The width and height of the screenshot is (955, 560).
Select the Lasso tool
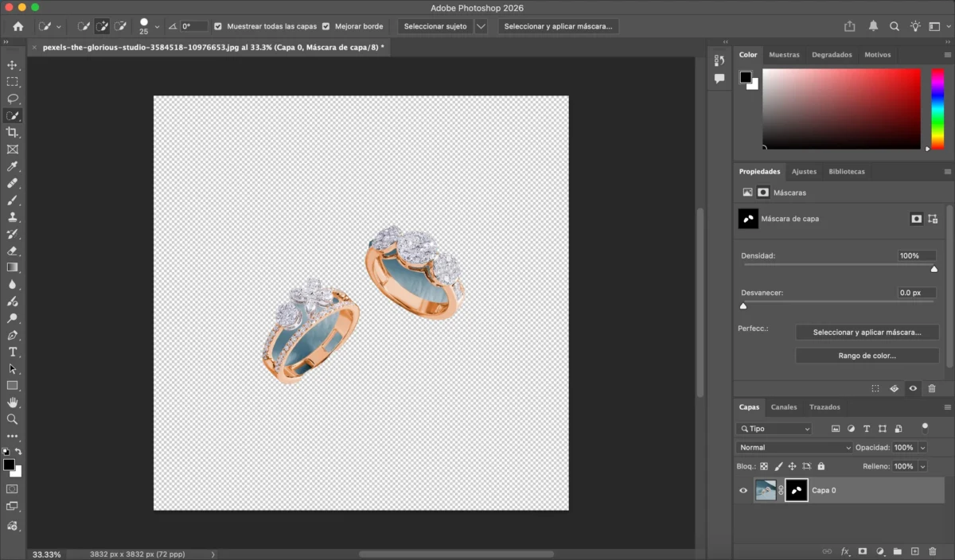pyautogui.click(x=13, y=99)
